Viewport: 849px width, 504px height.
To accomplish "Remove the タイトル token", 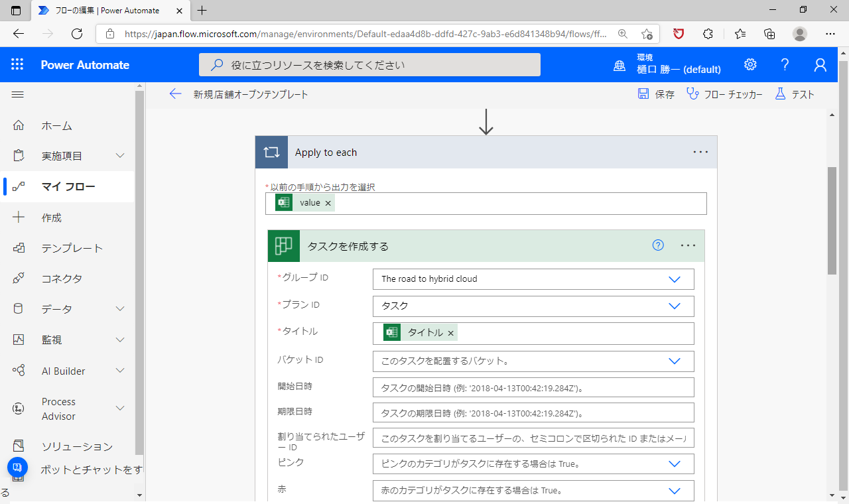I will pyautogui.click(x=451, y=333).
